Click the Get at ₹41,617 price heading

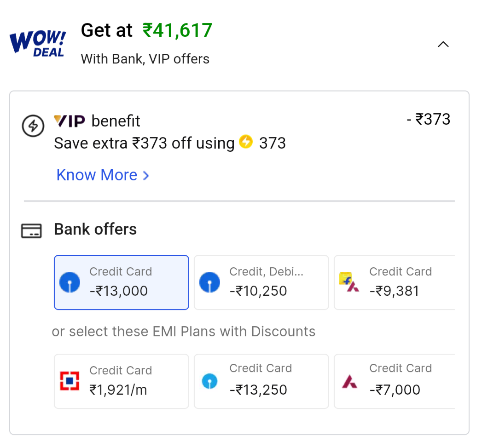(x=146, y=31)
